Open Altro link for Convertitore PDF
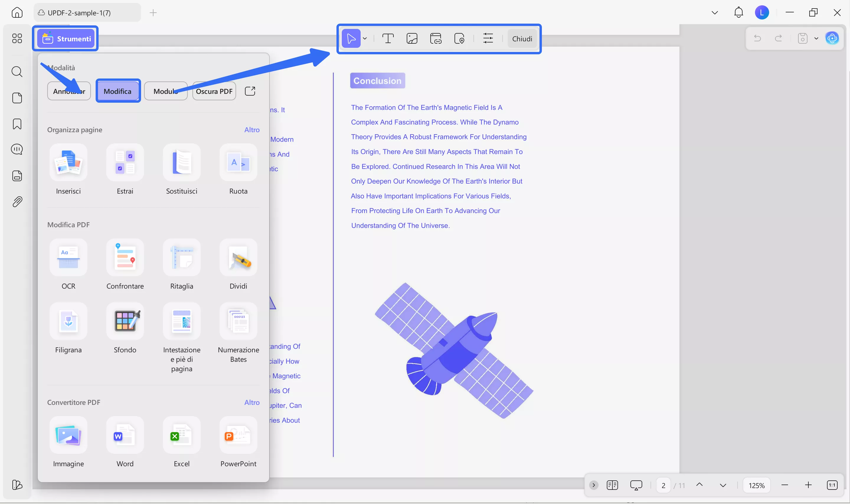This screenshot has height=504, width=850. pyautogui.click(x=252, y=402)
